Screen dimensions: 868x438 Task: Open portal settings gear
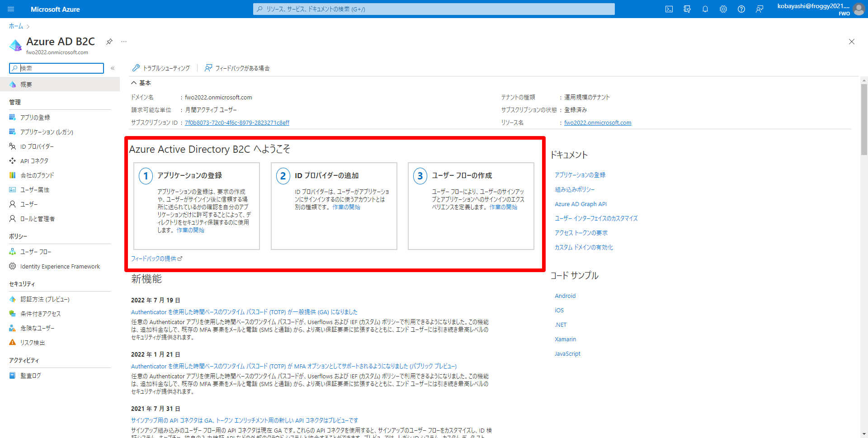tap(723, 9)
